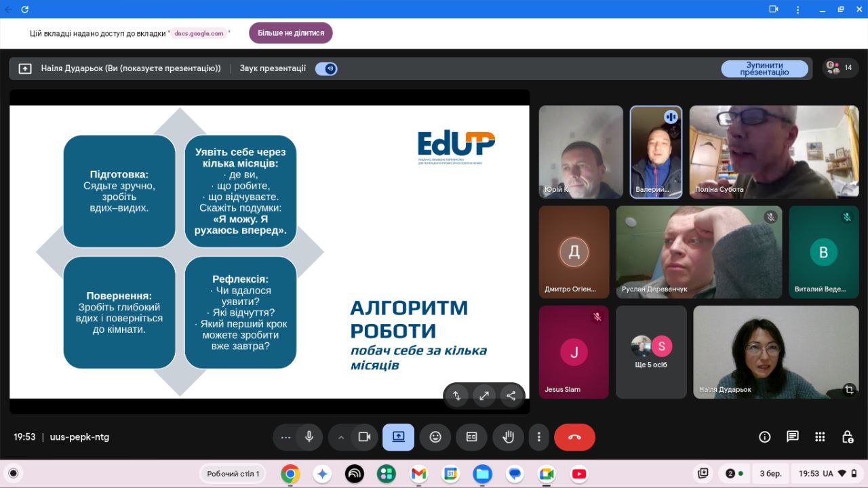
Task: Toggle the presentation audio switch
Action: pos(326,68)
